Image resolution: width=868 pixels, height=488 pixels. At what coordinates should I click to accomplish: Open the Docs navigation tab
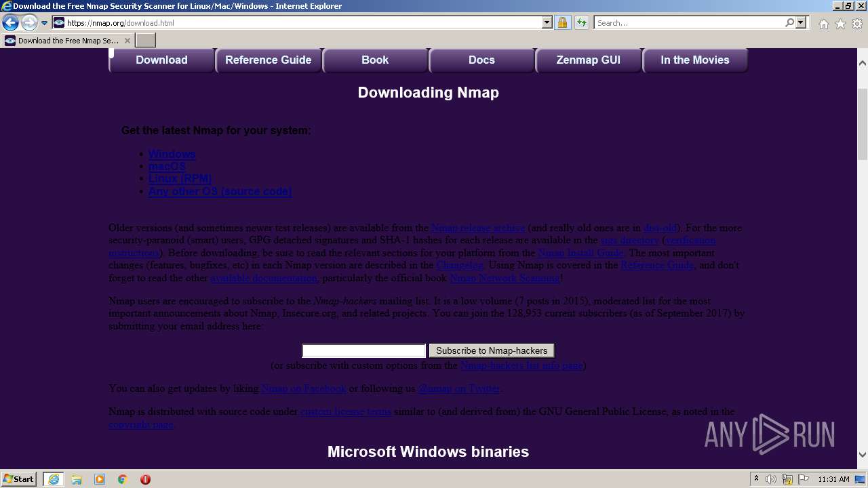[481, 60]
